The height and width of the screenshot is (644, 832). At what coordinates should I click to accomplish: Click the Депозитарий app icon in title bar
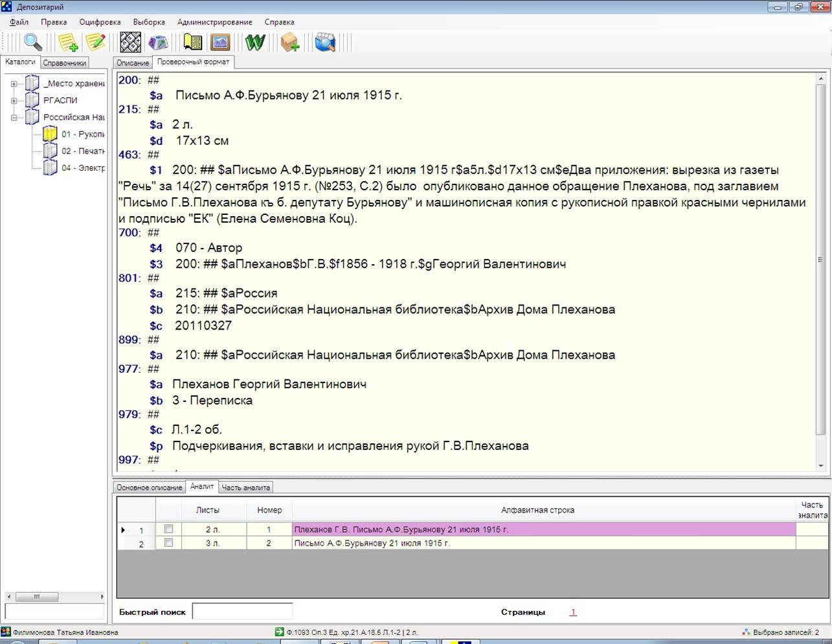click(7, 6)
